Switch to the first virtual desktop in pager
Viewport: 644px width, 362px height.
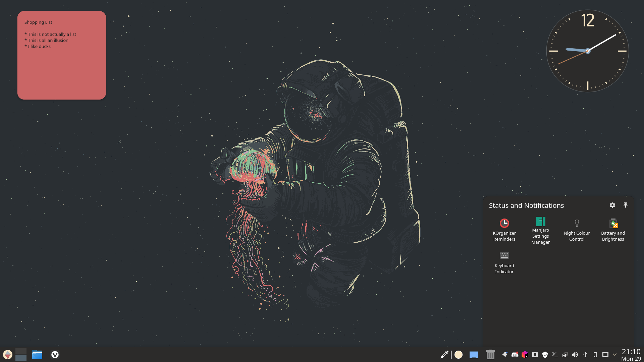coord(21,351)
